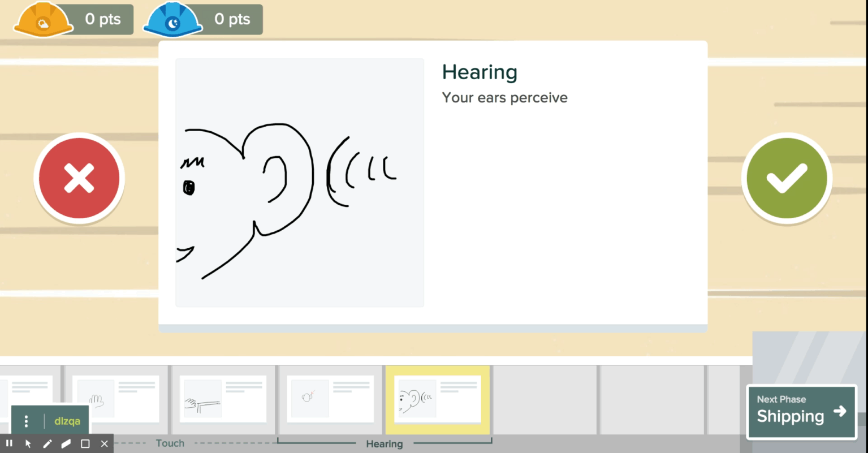Click the blue team's 0 pts score

point(232,19)
